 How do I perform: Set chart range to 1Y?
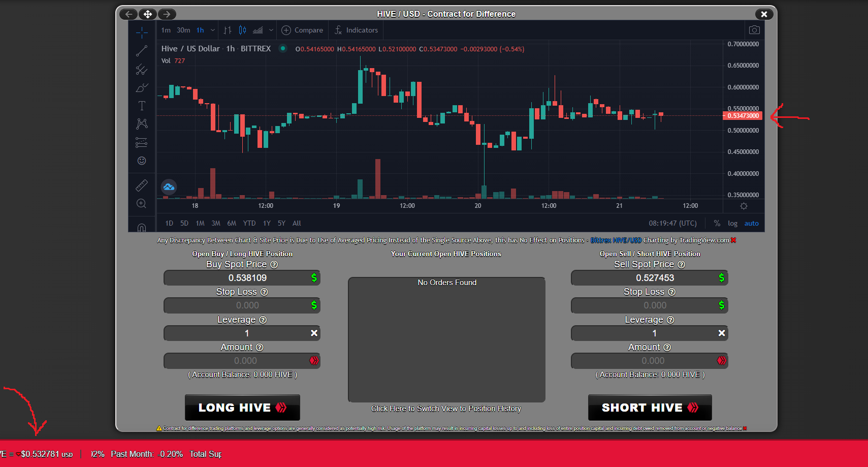(x=267, y=223)
